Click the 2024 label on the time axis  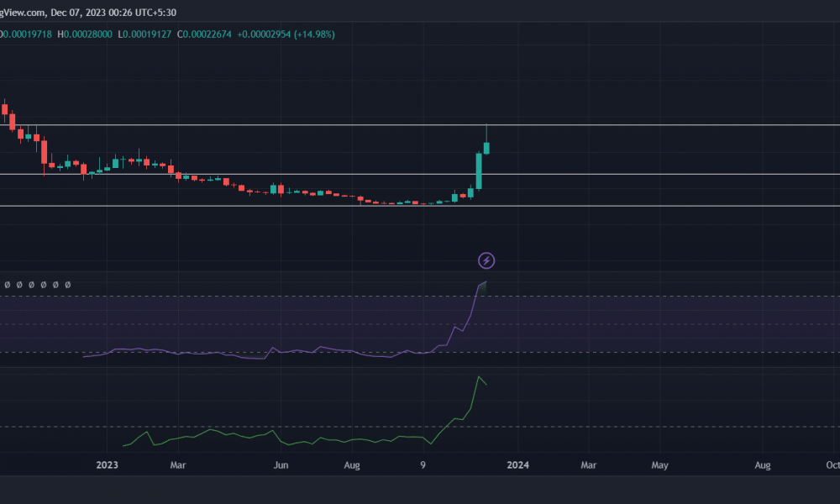517,465
